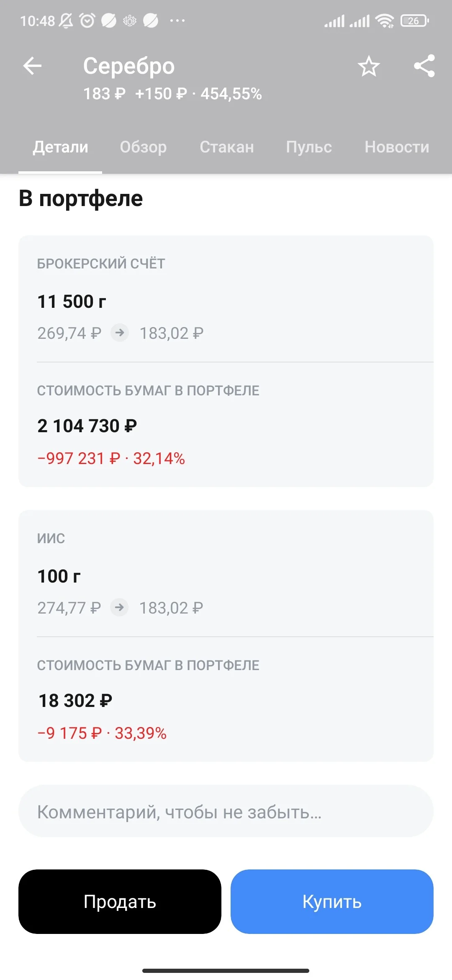This screenshot has height=980, width=452.
Task: Focus the Комментарий, чтобы не забыть field
Action: click(226, 812)
